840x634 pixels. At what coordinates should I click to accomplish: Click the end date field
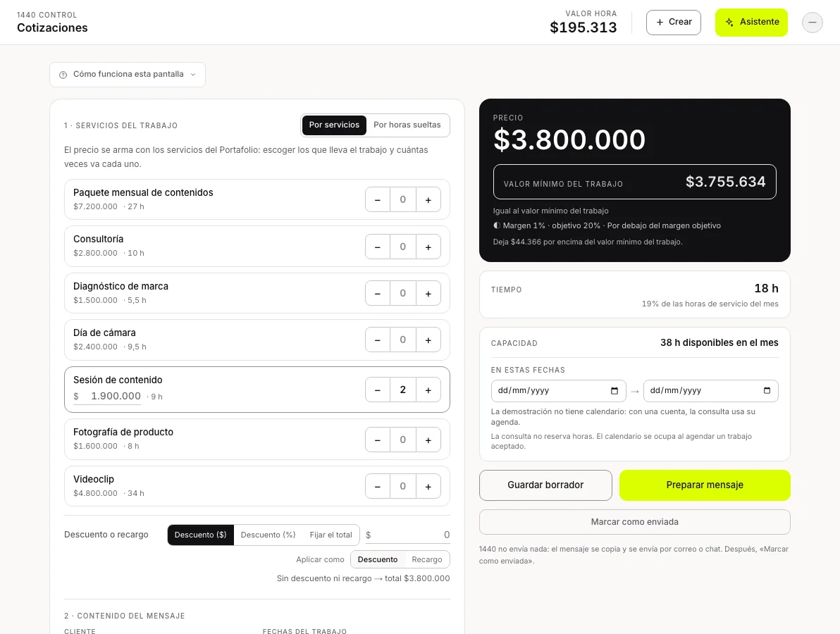(710, 391)
